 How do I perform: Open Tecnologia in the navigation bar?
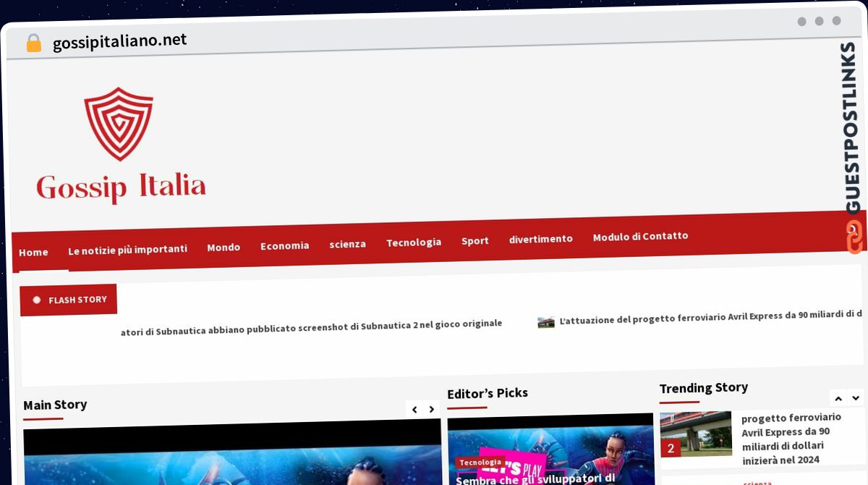coord(414,242)
